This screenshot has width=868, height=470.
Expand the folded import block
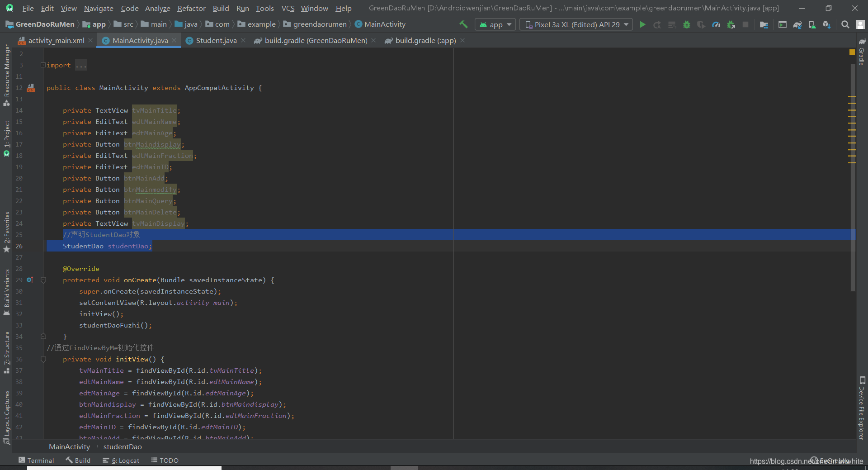tap(43, 65)
